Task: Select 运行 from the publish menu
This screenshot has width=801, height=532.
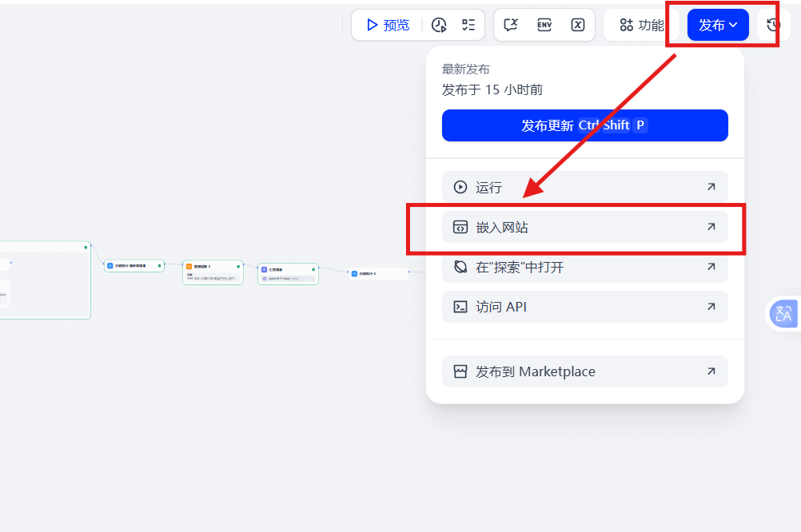Action: click(585, 188)
